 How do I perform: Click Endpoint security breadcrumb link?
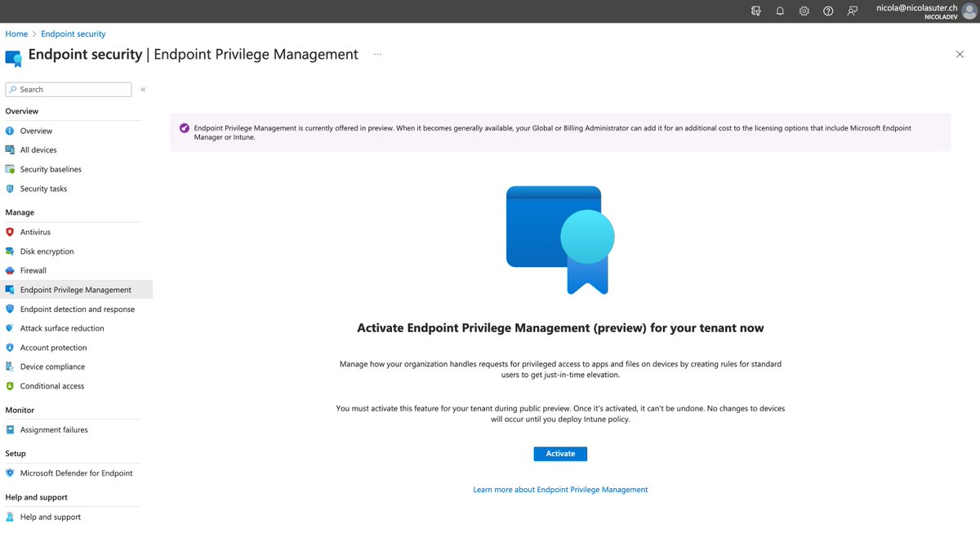73,34
